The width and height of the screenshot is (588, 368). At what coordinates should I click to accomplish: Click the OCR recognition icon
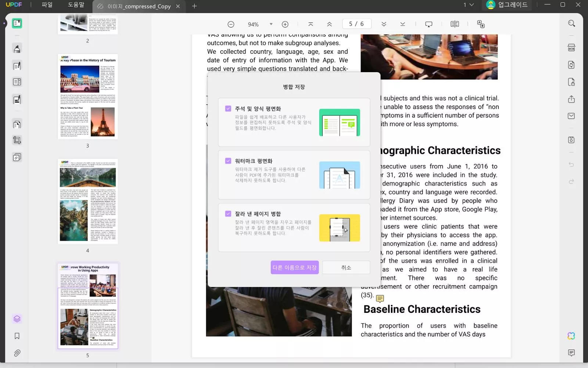[x=571, y=48]
